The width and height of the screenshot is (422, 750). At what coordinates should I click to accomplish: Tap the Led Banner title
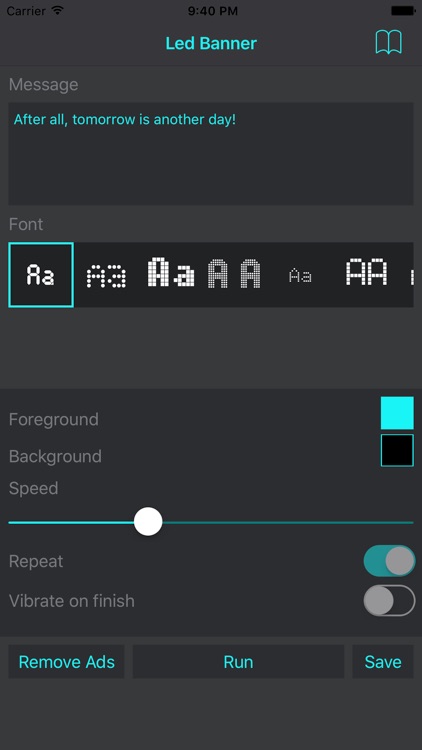(x=211, y=43)
